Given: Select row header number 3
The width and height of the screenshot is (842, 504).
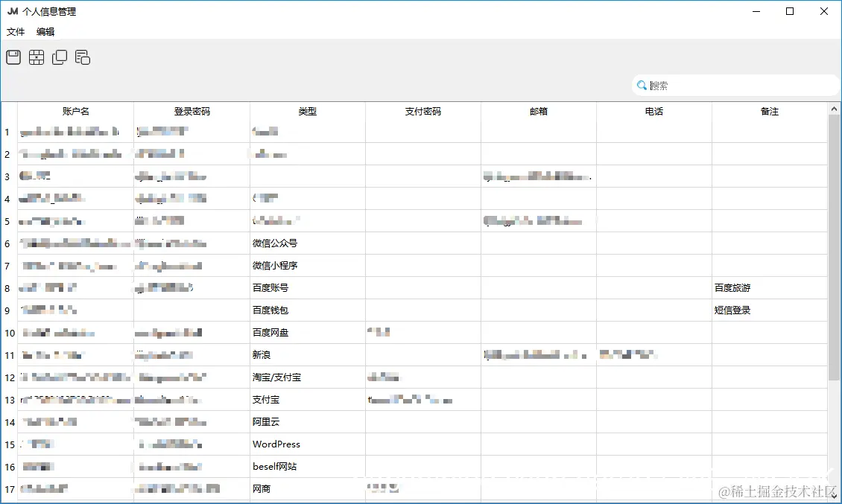Looking at the screenshot, I should click(9, 176).
